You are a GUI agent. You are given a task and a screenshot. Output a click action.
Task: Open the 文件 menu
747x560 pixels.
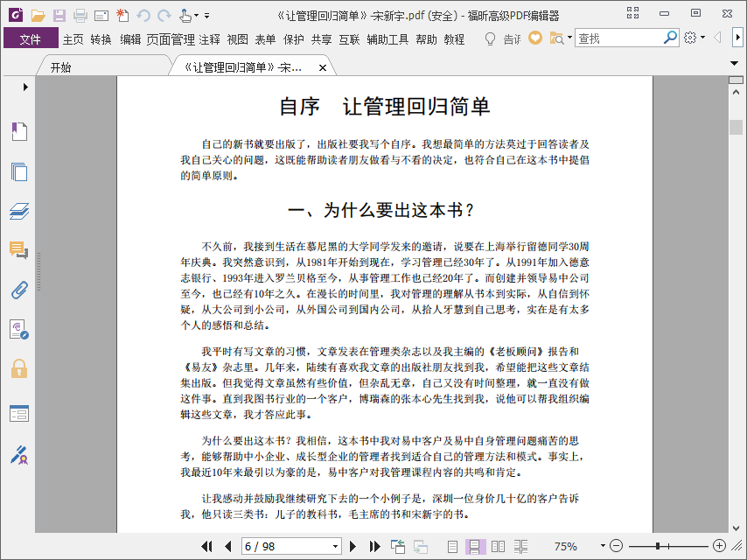[x=31, y=38]
